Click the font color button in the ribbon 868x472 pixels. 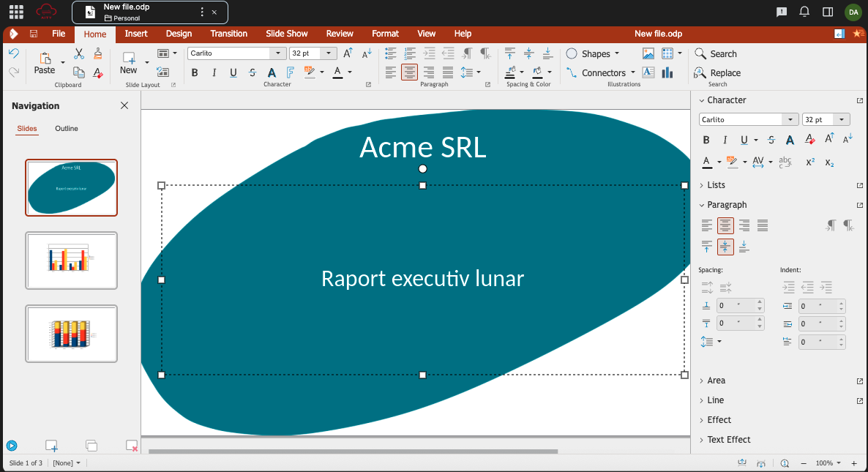pyautogui.click(x=337, y=72)
